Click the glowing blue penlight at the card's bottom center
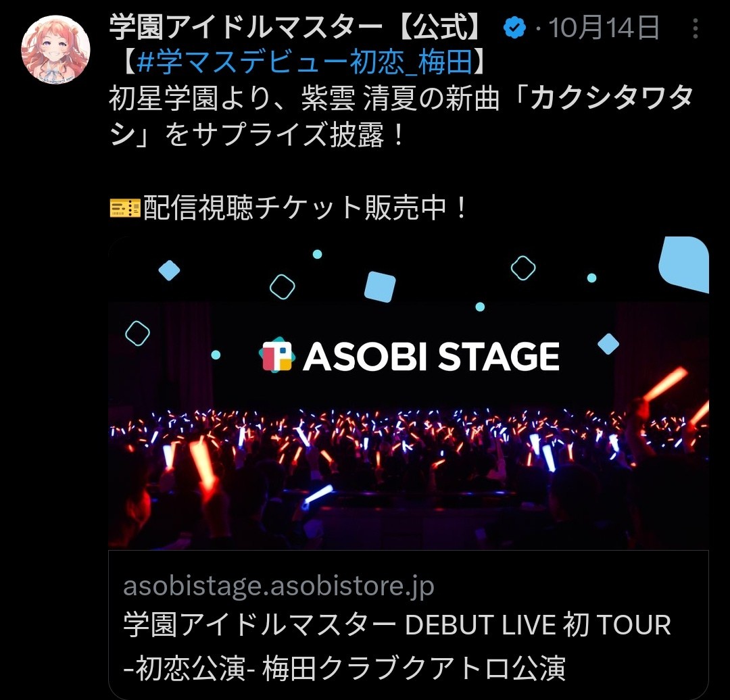 click(318, 495)
